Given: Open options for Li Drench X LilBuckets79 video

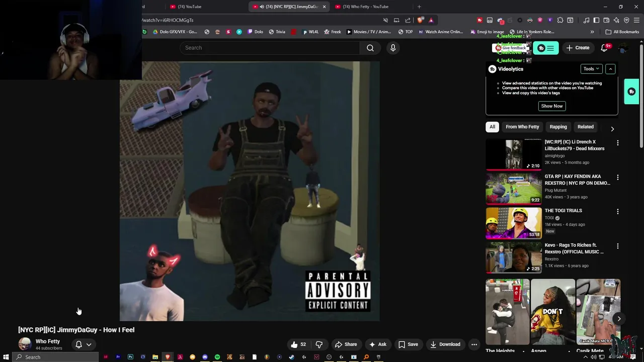Looking at the screenshot, I should [618, 143].
